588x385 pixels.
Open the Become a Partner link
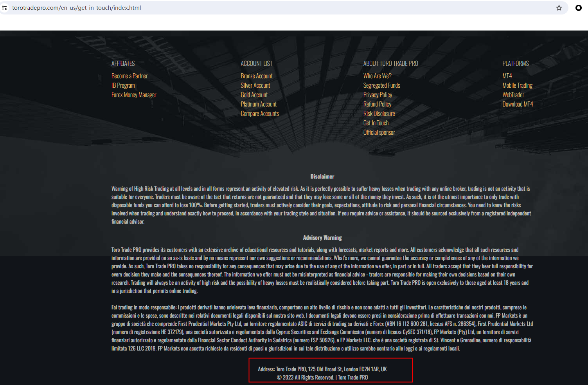click(129, 76)
